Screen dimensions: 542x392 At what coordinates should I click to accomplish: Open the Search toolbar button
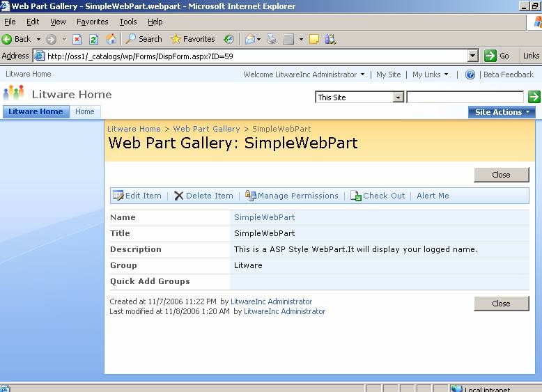click(144, 39)
